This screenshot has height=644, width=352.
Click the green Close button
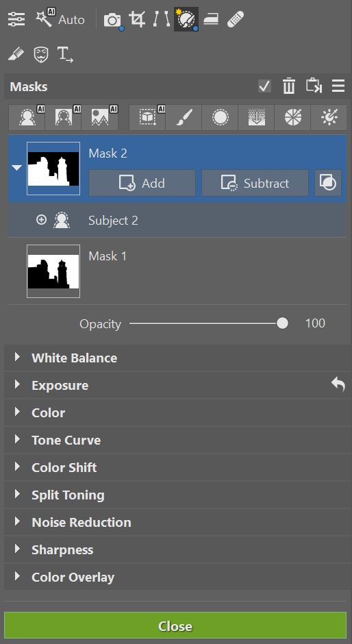[175, 626]
